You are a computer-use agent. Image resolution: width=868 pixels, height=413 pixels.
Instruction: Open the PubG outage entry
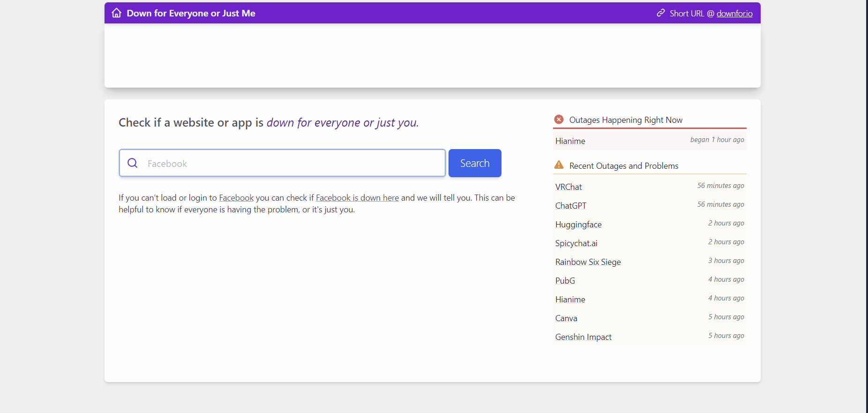point(565,281)
